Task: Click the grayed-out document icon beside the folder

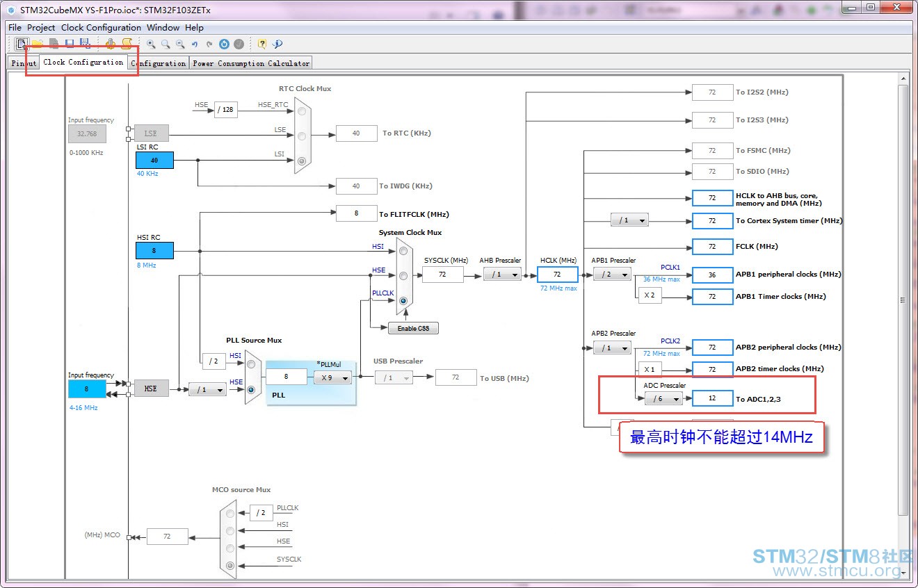Action: pyautogui.click(x=54, y=44)
